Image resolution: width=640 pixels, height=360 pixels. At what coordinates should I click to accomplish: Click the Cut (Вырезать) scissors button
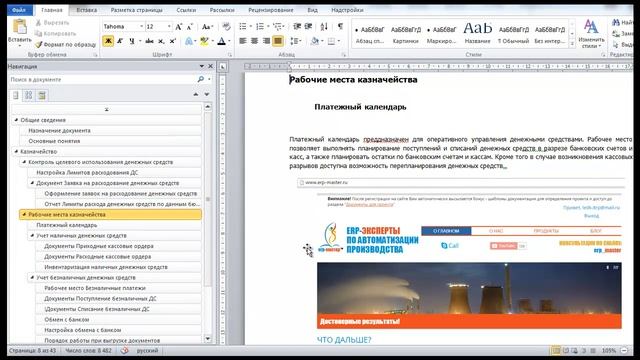click(x=52, y=23)
